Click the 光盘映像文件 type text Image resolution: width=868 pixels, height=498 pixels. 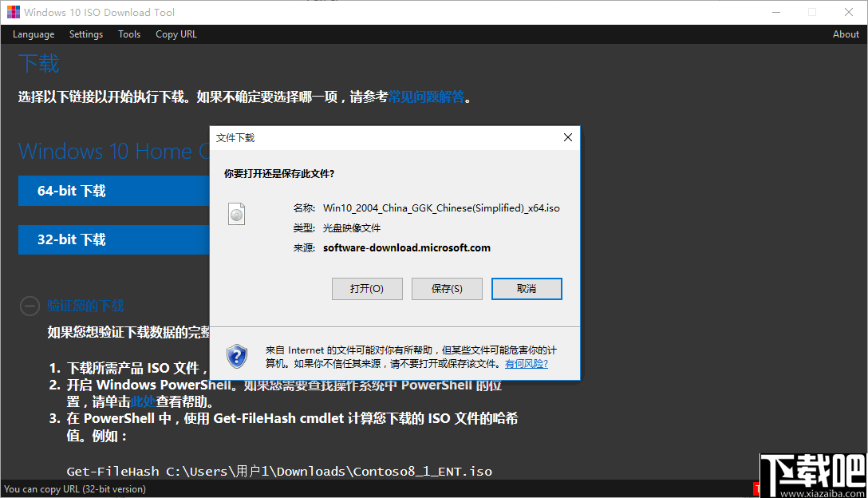(352, 228)
